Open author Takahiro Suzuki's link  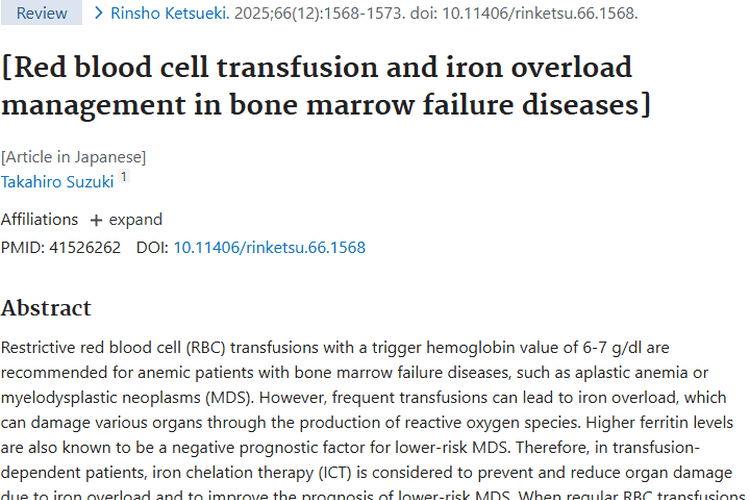tap(57, 181)
